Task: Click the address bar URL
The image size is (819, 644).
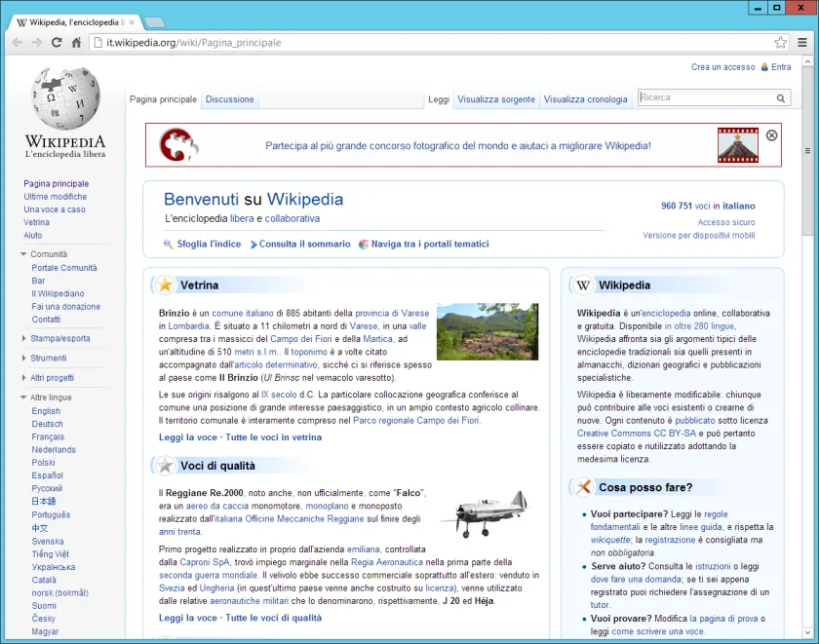Action: pos(194,43)
